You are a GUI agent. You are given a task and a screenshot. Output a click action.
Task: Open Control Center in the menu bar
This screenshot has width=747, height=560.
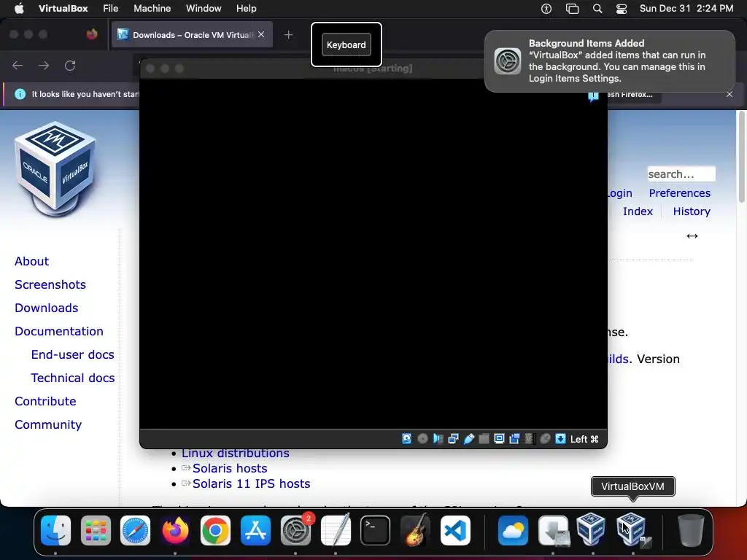(622, 9)
